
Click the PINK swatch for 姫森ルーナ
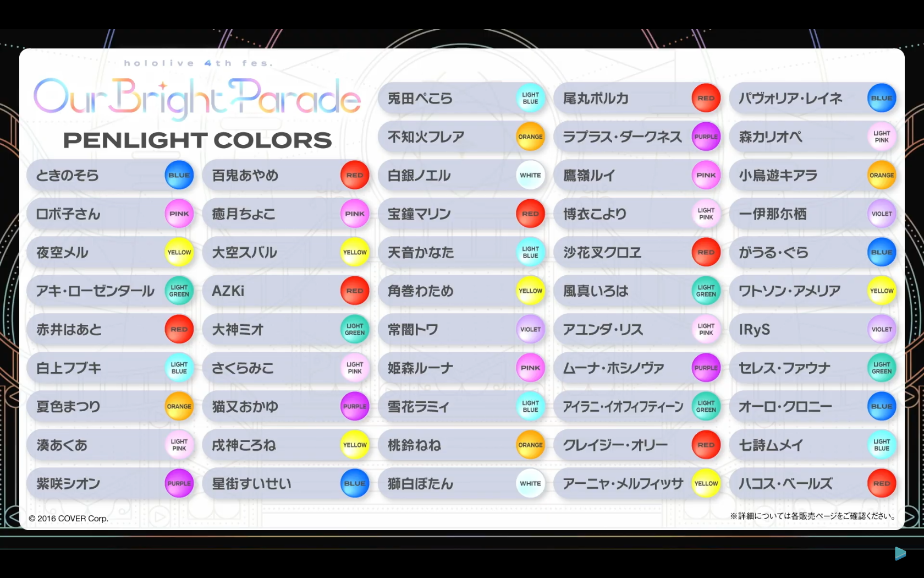pos(531,368)
